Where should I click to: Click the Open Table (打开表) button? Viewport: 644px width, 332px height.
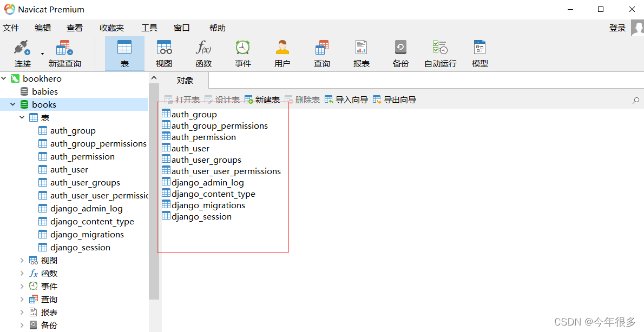(x=182, y=99)
